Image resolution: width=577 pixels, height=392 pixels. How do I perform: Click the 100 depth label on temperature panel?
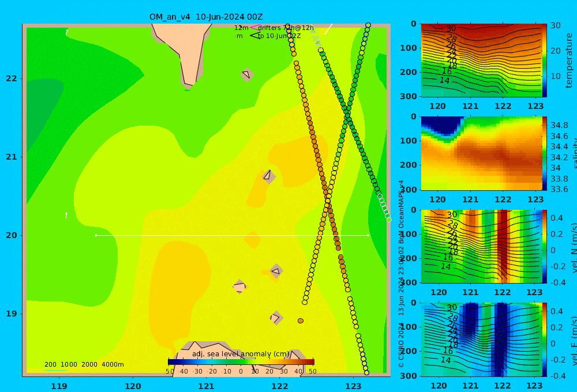point(409,48)
